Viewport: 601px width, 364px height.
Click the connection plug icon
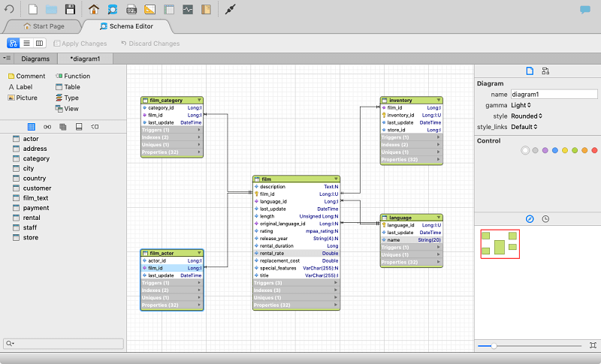pyautogui.click(x=230, y=9)
